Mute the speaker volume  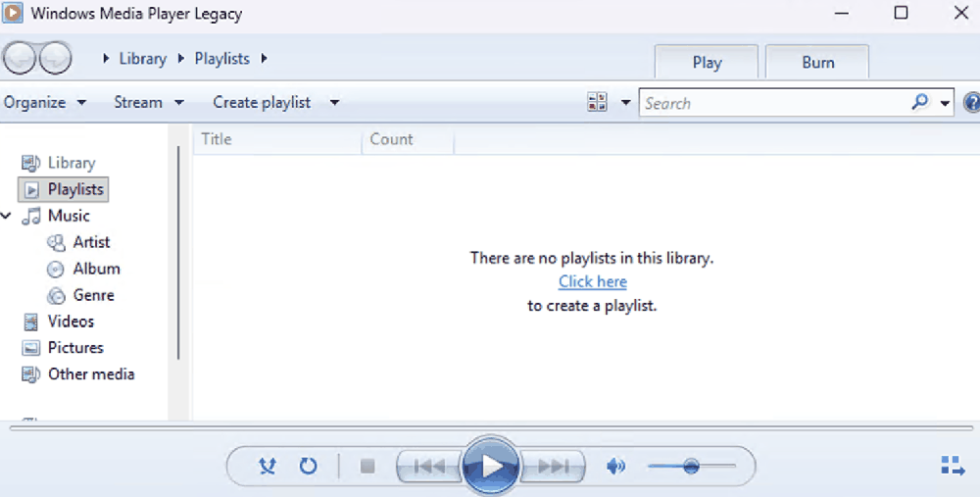tap(615, 467)
